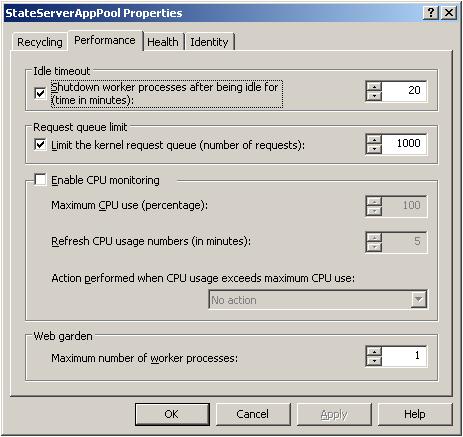Decrease idle timeout minutes with down arrow
Image resolution: width=463 pixels, height=437 pixels.
(x=375, y=96)
